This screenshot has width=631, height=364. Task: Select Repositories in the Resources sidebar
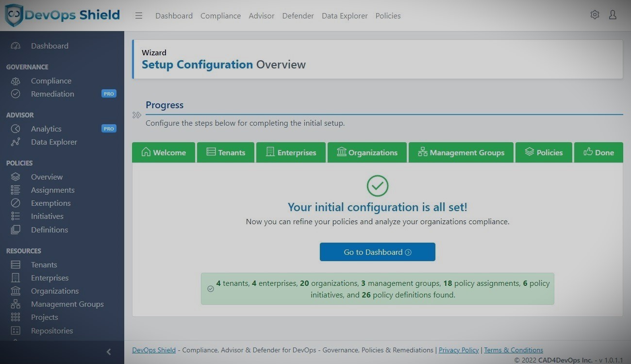point(52,331)
